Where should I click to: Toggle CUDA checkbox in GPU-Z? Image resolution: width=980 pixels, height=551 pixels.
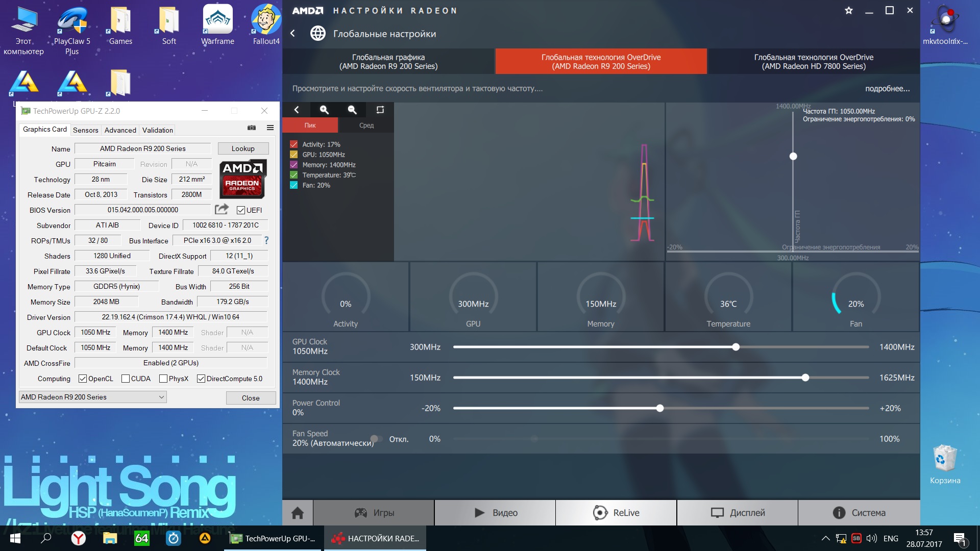click(x=126, y=379)
